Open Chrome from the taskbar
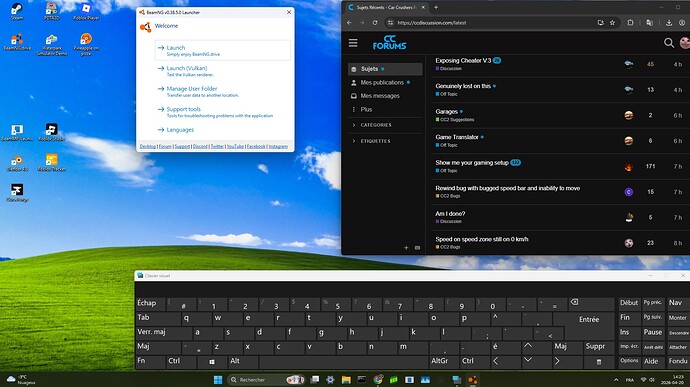Image resolution: width=690 pixels, height=387 pixels. coord(378,380)
